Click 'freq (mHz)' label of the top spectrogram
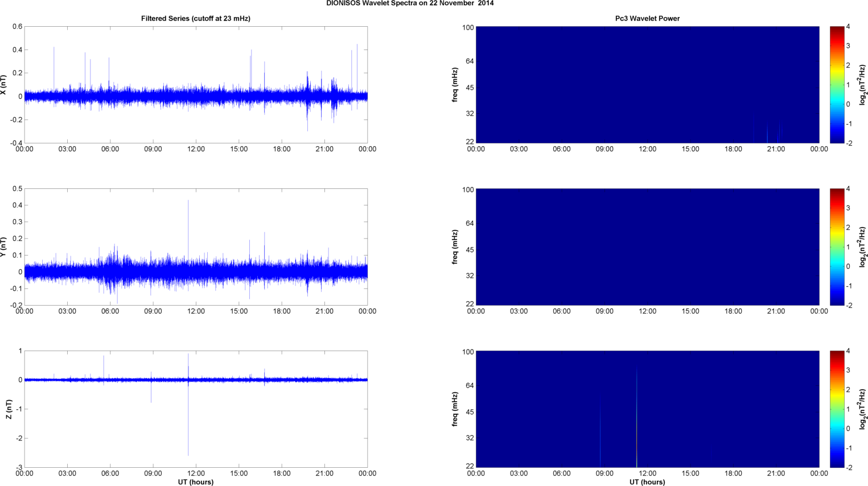The height and width of the screenshot is (486, 868). pyautogui.click(x=455, y=85)
